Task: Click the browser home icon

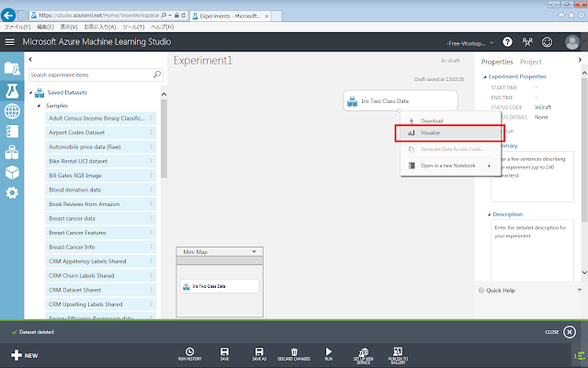Action: click(561, 16)
